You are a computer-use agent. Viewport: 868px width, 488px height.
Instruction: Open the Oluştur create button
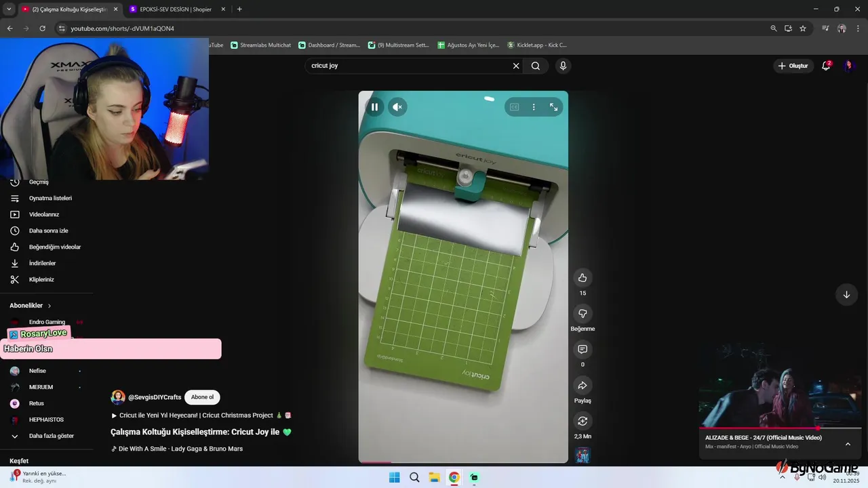(793, 66)
